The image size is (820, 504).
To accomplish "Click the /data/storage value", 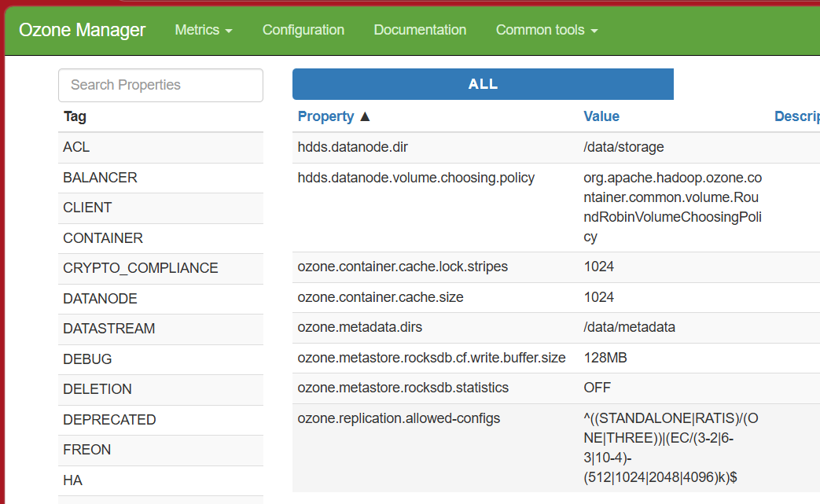I will tap(623, 148).
